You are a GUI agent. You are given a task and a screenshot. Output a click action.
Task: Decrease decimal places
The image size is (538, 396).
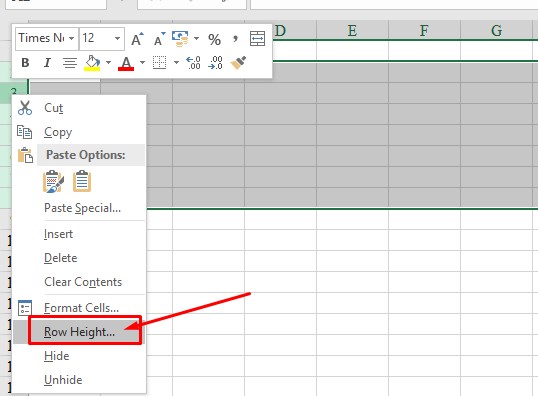(x=215, y=63)
